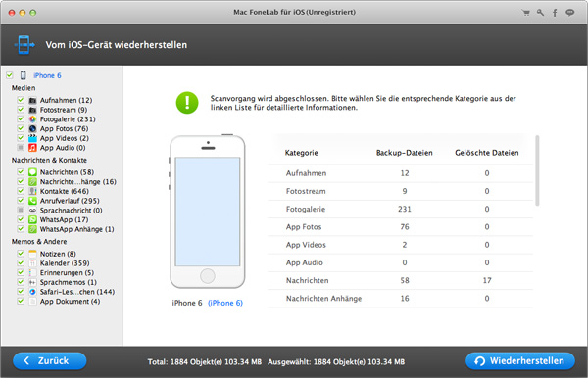The height and width of the screenshot is (378, 588).
Task: Toggle the Kontakte (646) checkbox
Action: coord(21,191)
